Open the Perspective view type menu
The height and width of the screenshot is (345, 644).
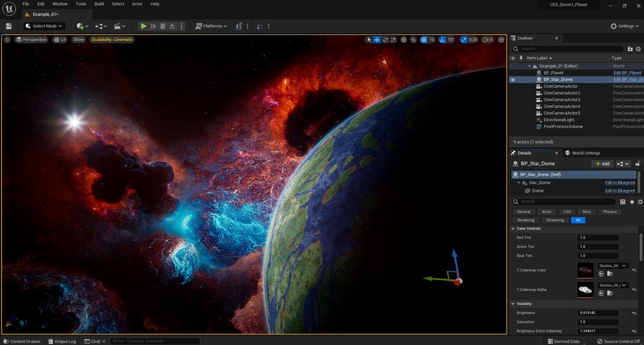(x=31, y=40)
